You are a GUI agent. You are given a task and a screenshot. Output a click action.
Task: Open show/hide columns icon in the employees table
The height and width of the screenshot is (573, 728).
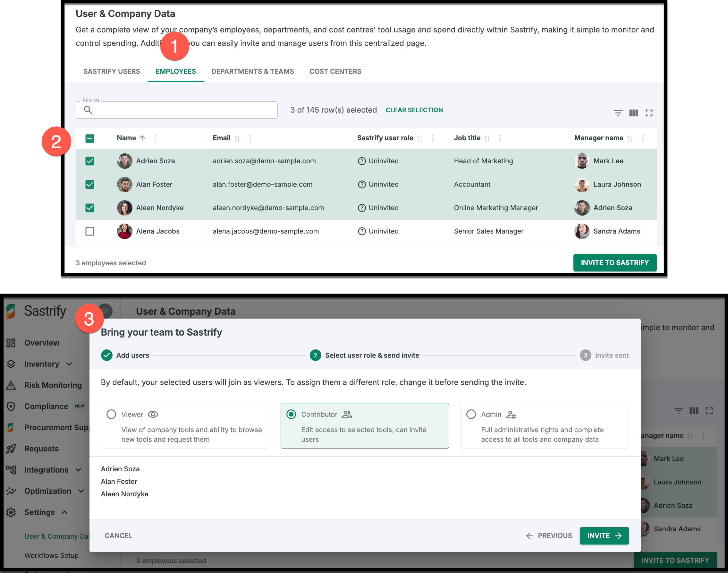[633, 113]
